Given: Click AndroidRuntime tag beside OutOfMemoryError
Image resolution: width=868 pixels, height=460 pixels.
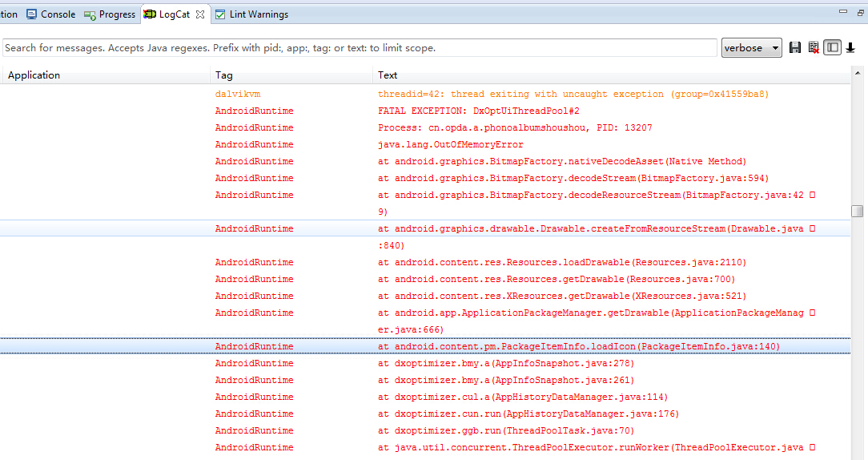Looking at the screenshot, I should tap(254, 144).
